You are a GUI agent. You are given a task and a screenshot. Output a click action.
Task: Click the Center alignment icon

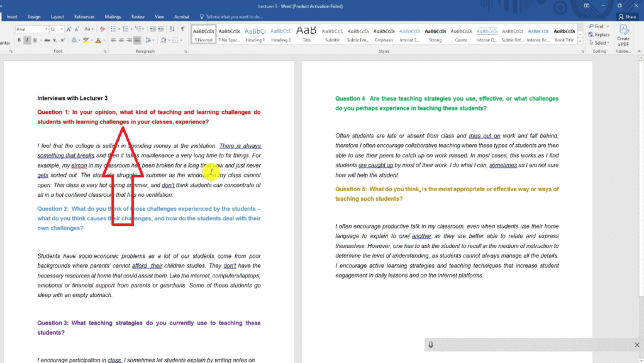(x=122, y=40)
